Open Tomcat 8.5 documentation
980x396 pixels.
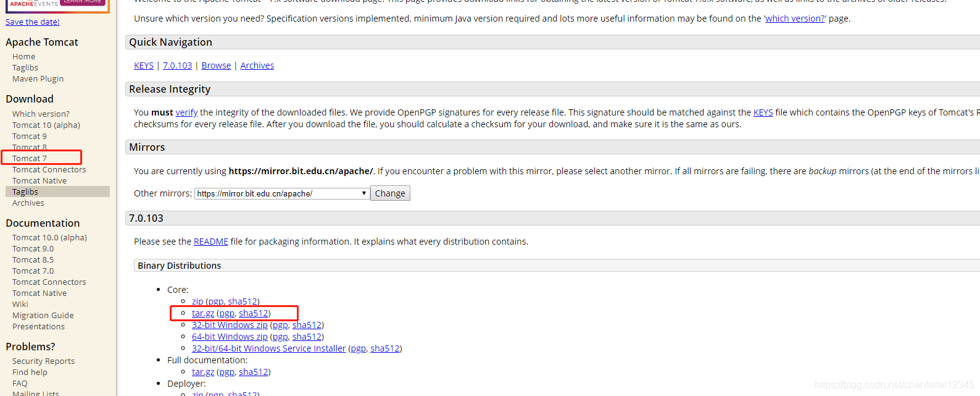coord(33,259)
